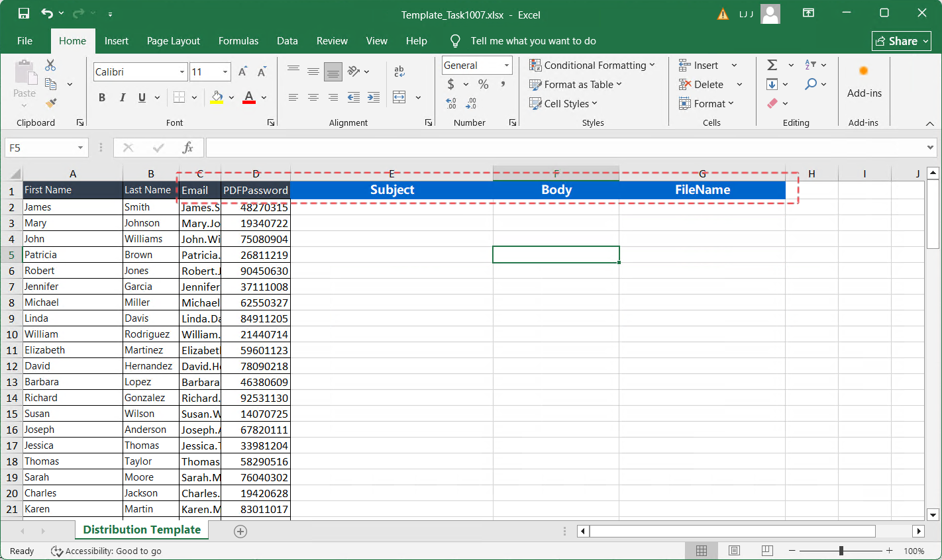Click the AutoSum icon

pos(772,65)
